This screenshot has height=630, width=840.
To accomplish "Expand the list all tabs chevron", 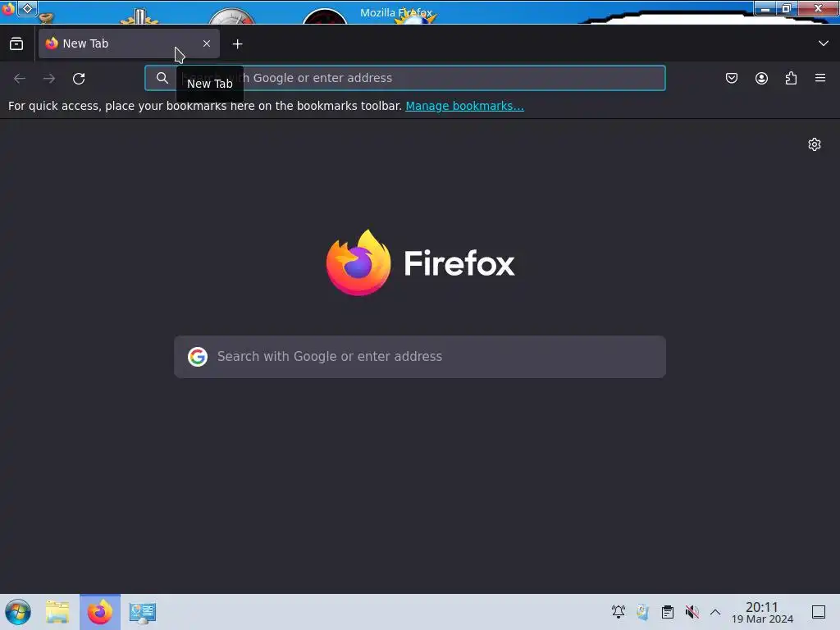I will point(824,43).
